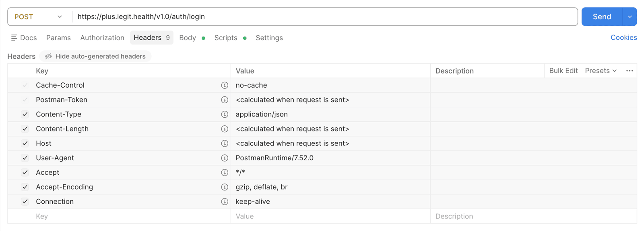Click info icon beside User-Agent
The width and height of the screenshot is (644, 231).
pyautogui.click(x=225, y=158)
